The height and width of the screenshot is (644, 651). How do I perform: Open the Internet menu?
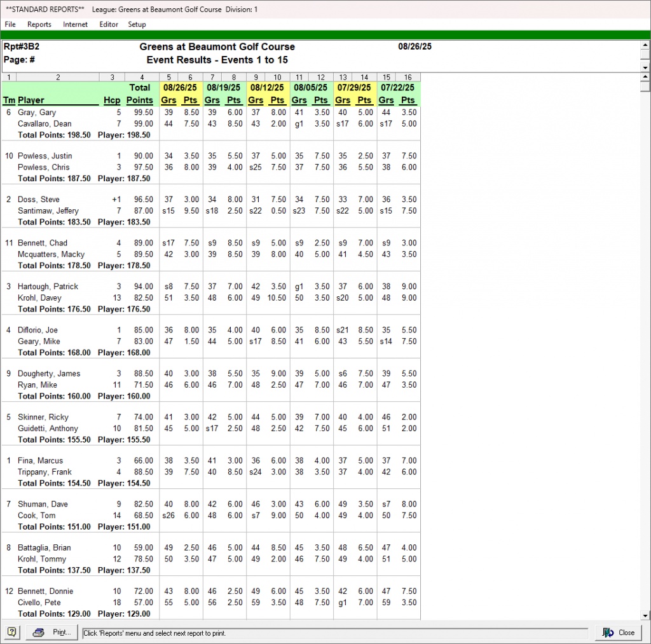(75, 25)
